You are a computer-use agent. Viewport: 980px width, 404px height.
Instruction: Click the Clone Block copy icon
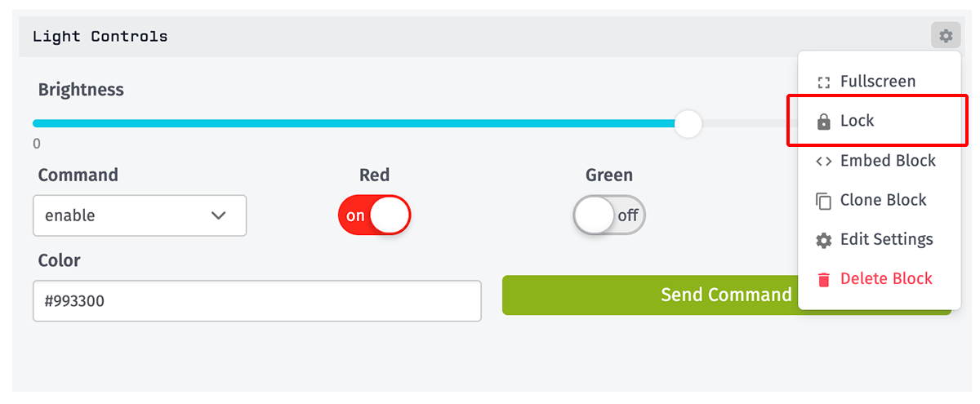click(824, 201)
